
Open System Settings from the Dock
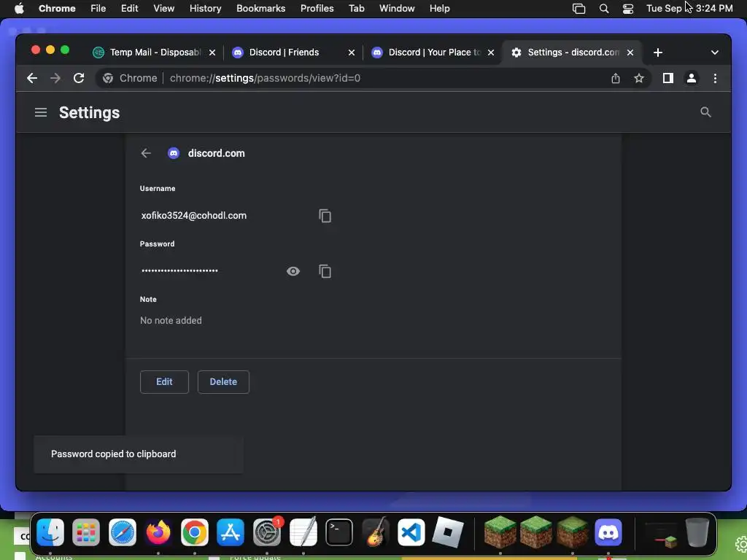click(267, 532)
